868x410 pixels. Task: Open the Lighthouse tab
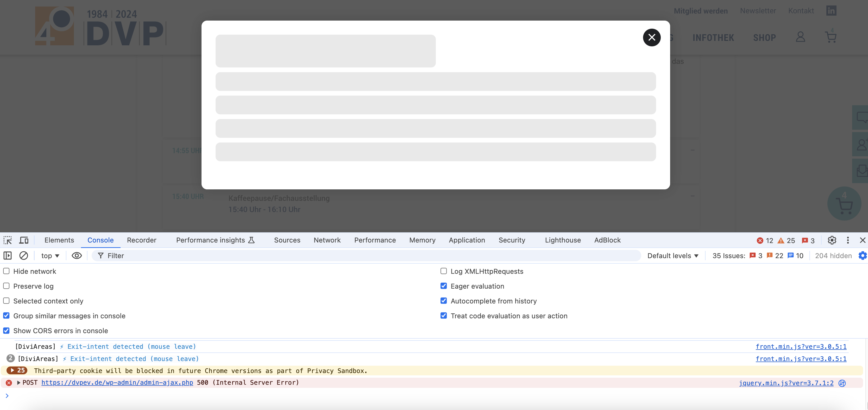[x=563, y=240]
